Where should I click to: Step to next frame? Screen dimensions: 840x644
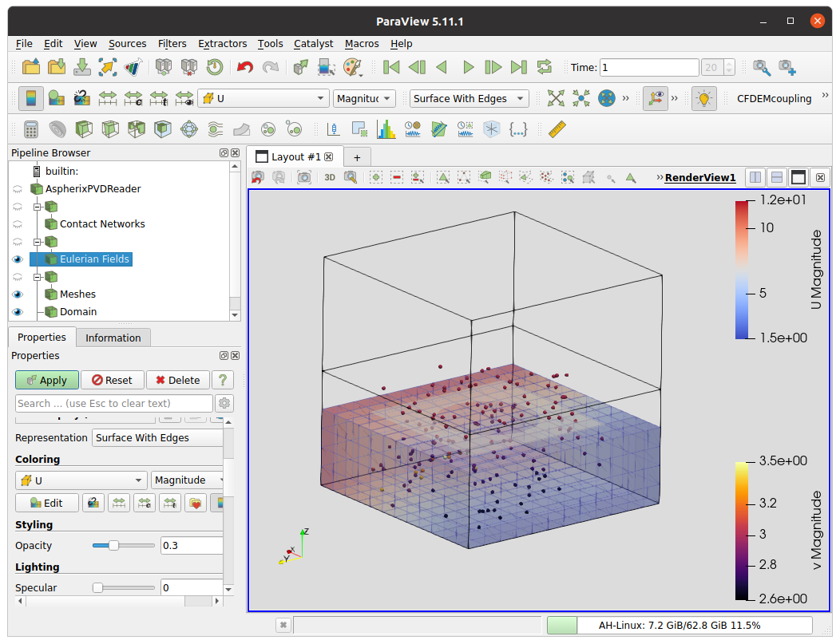(x=493, y=67)
